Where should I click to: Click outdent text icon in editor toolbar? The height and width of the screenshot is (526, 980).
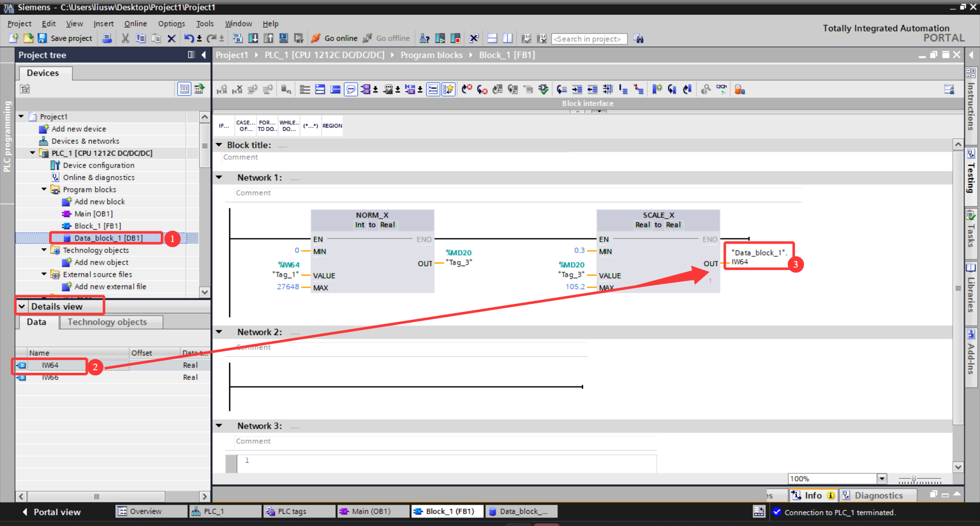(x=592, y=89)
